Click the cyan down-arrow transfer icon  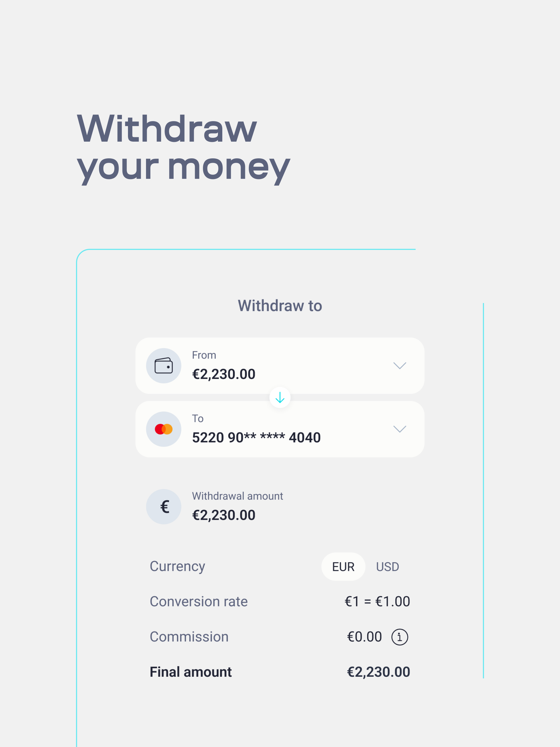pyautogui.click(x=280, y=398)
